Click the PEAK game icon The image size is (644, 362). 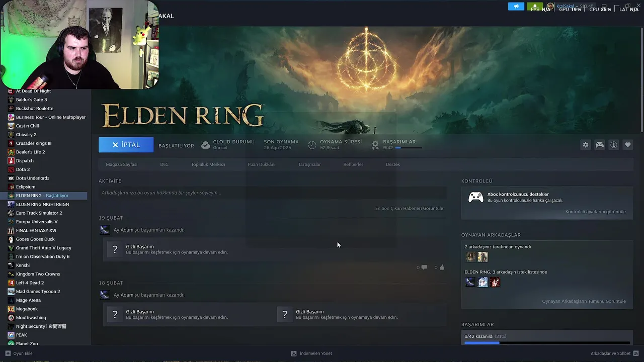(x=11, y=335)
